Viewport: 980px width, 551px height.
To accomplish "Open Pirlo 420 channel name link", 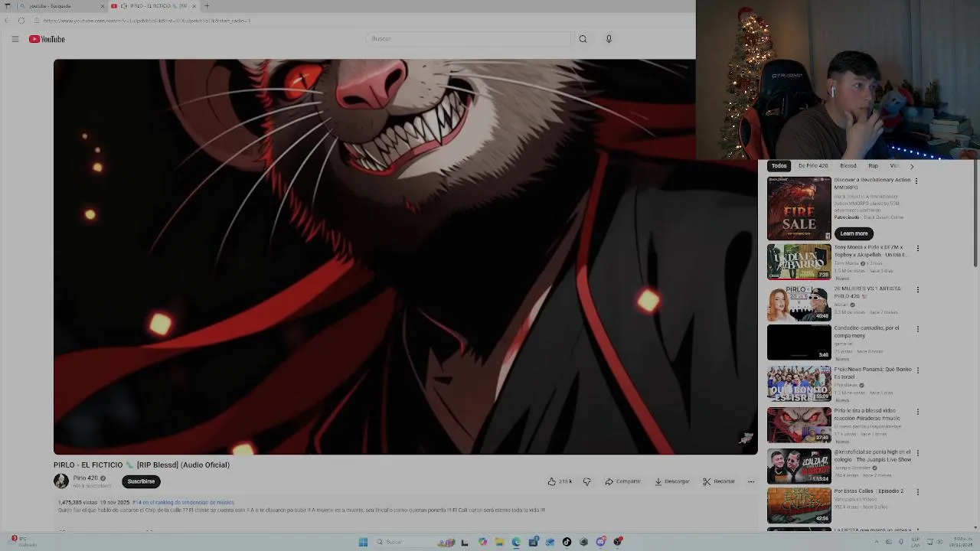I will point(85,478).
